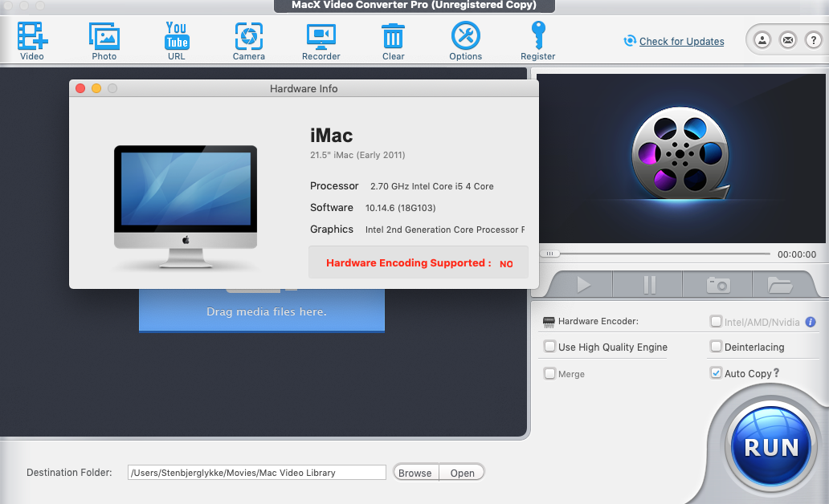Open the user account icon
The height and width of the screenshot is (504, 829).
pyautogui.click(x=762, y=40)
